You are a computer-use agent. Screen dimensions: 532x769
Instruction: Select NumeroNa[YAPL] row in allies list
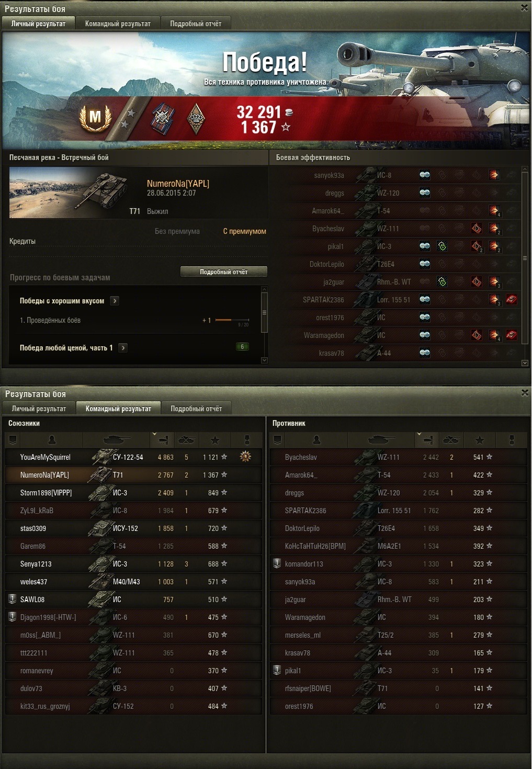133,475
